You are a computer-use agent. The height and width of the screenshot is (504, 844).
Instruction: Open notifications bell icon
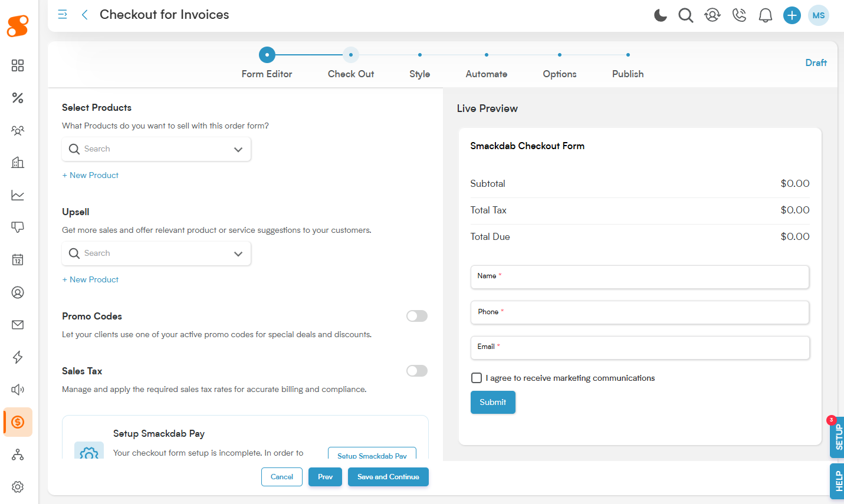(766, 15)
